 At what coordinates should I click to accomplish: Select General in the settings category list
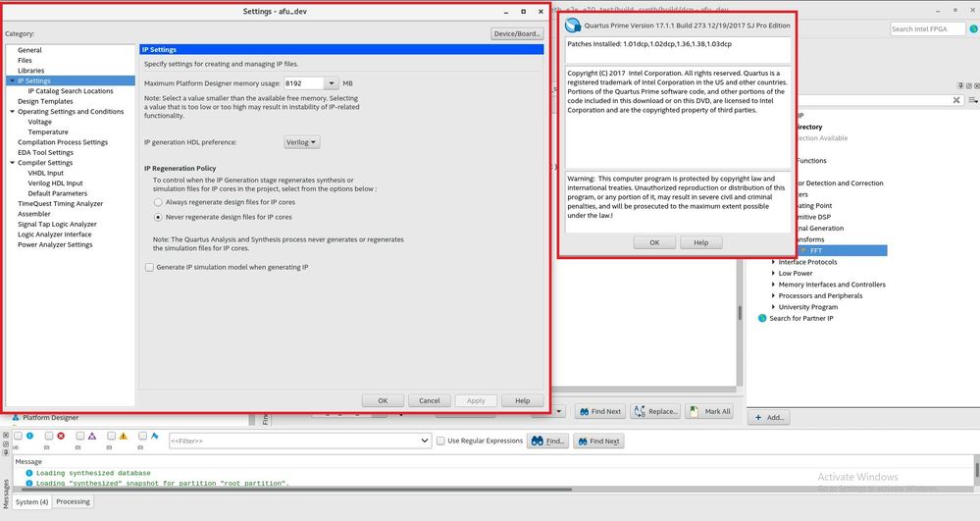(29, 50)
